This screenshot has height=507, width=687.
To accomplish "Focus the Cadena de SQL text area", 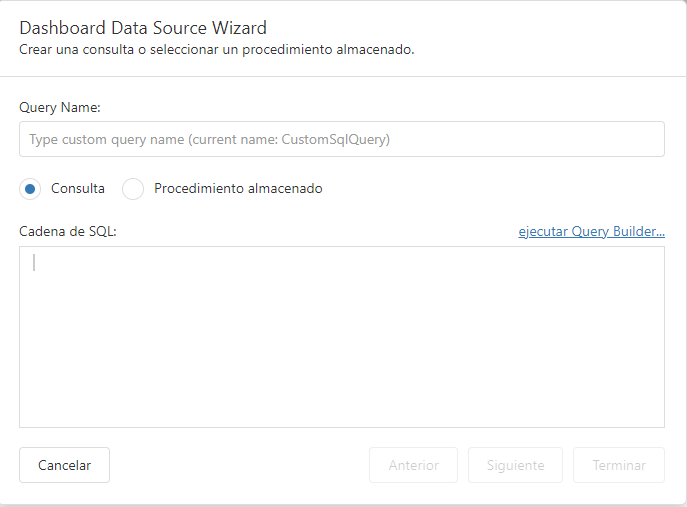I will (341, 336).
